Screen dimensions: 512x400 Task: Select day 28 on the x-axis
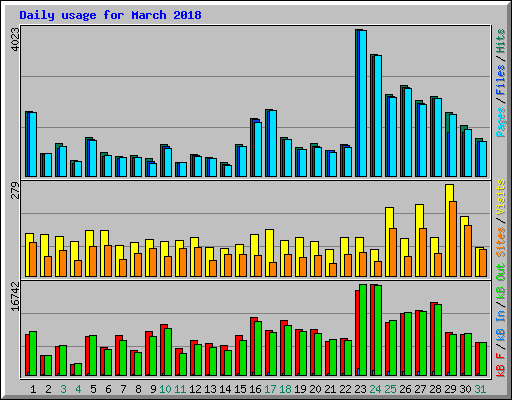point(435,389)
